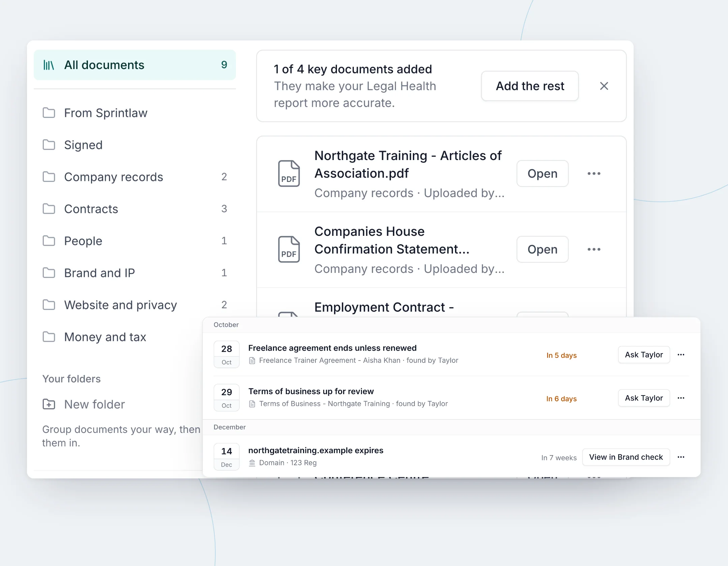Click the 'In 7 weeks' label
Viewport: 728px width, 566px height.
click(559, 458)
